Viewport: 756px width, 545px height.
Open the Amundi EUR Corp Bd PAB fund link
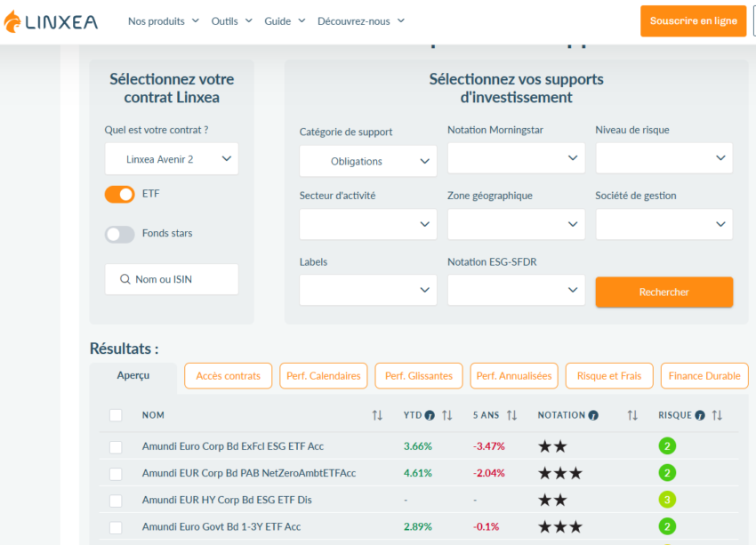click(250, 472)
